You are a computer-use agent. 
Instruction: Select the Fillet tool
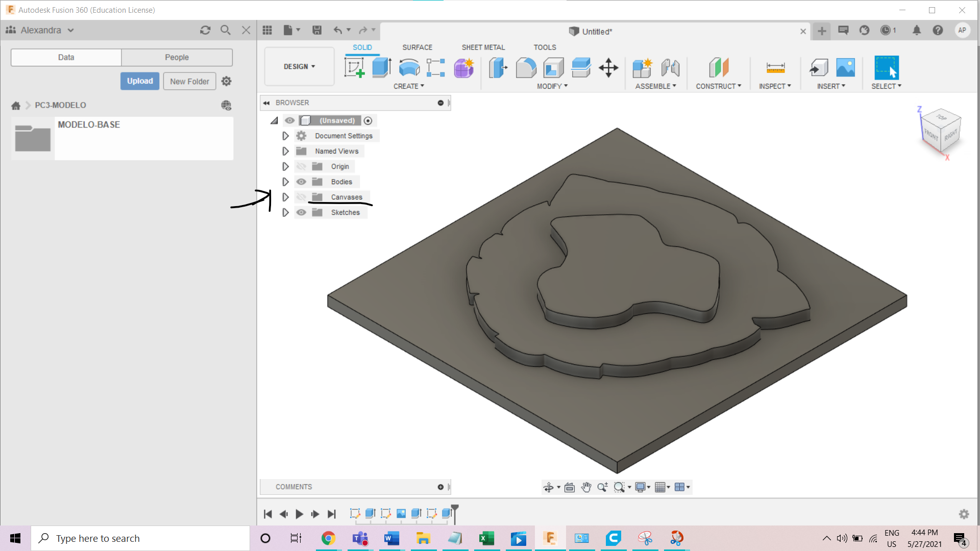pos(526,67)
